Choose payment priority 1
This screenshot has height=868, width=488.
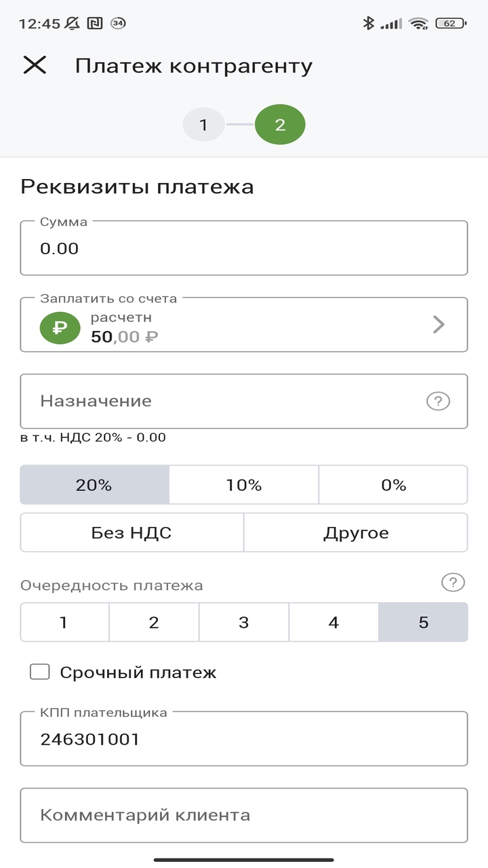[x=64, y=622]
